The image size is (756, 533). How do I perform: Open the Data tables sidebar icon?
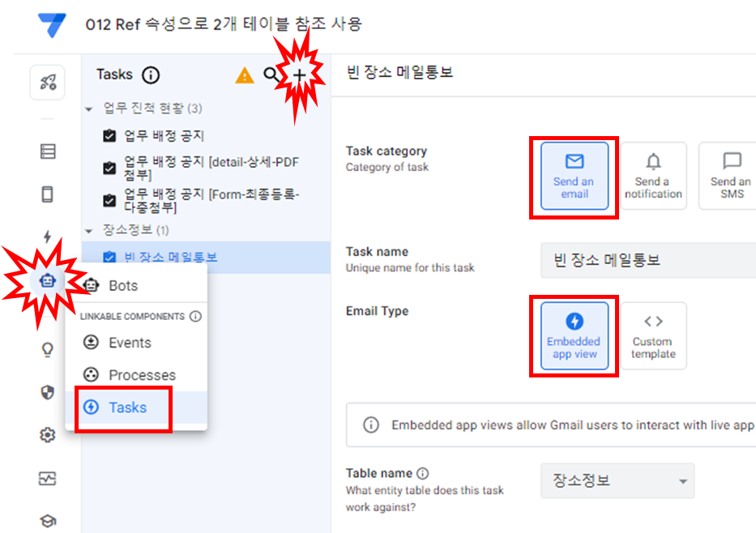click(x=47, y=151)
